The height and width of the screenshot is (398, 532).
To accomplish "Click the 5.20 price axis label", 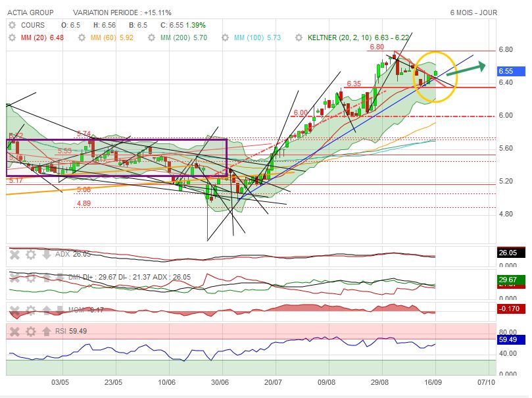I will 506,182.
